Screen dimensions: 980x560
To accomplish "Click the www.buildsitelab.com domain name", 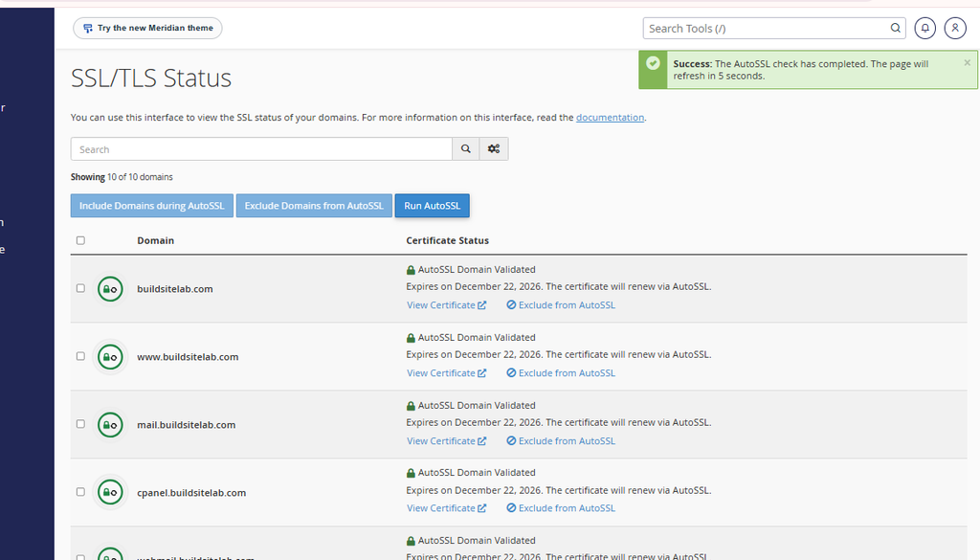I will 188,357.
